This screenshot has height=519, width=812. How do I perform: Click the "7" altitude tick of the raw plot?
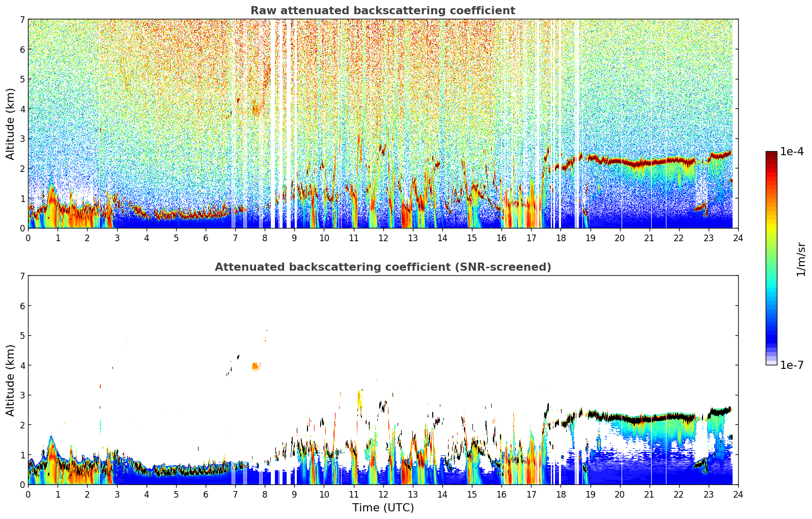point(22,19)
